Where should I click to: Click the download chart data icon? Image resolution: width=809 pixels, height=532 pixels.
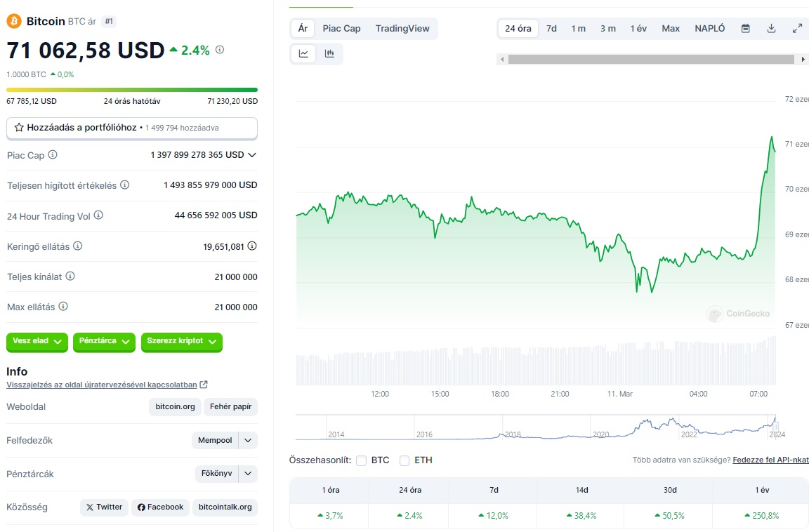[x=771, y=28]
